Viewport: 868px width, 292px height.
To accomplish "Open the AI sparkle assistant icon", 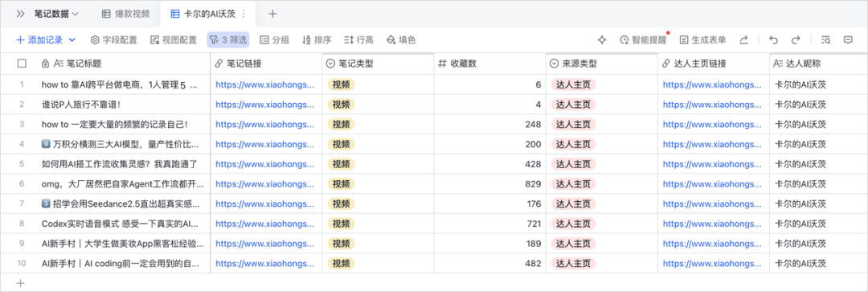I will point(602,40).
